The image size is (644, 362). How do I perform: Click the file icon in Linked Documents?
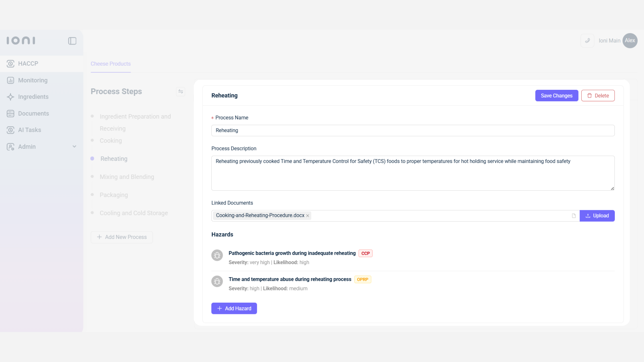[574, 216]
